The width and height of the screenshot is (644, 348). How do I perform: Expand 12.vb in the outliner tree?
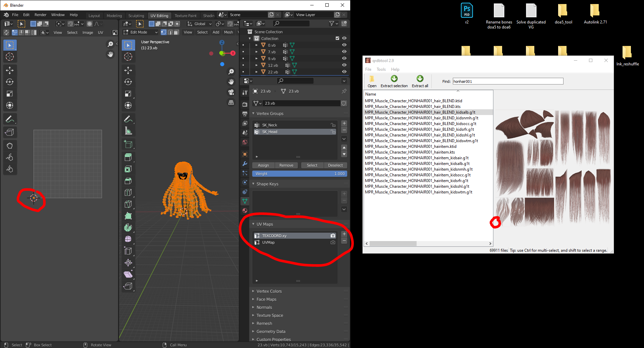pos(257,65)
